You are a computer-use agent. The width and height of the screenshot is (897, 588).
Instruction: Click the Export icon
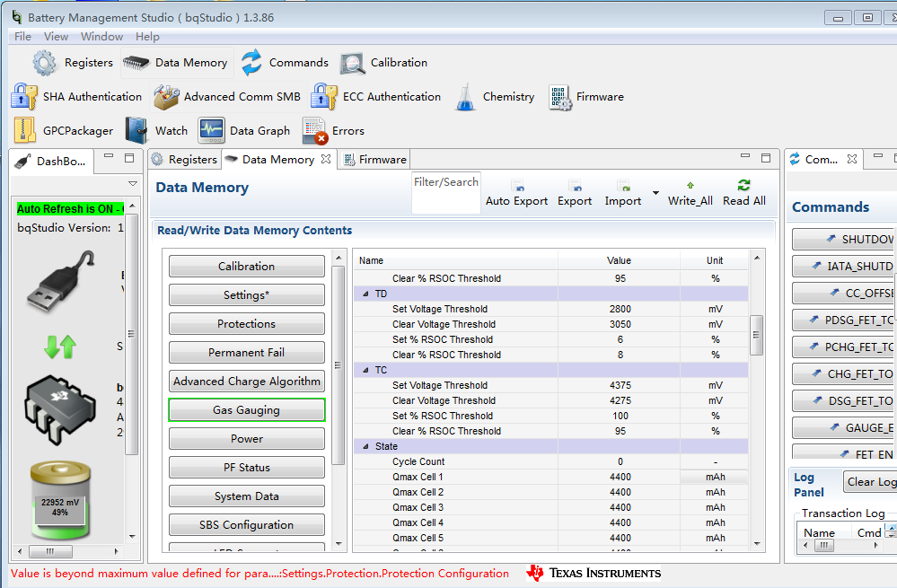click(575, 186)
